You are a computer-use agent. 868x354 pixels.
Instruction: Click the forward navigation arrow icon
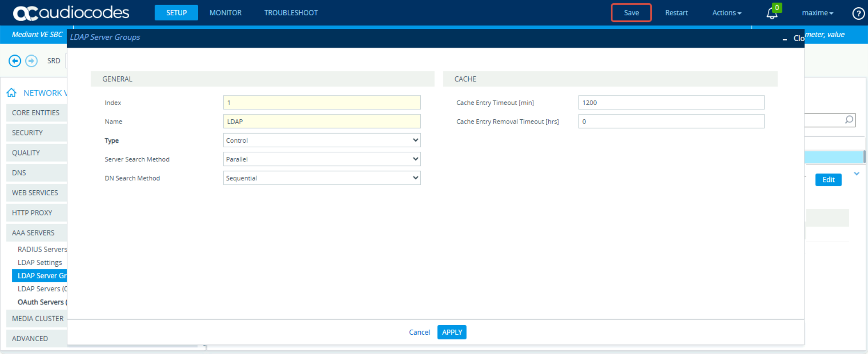click(32, 61)
